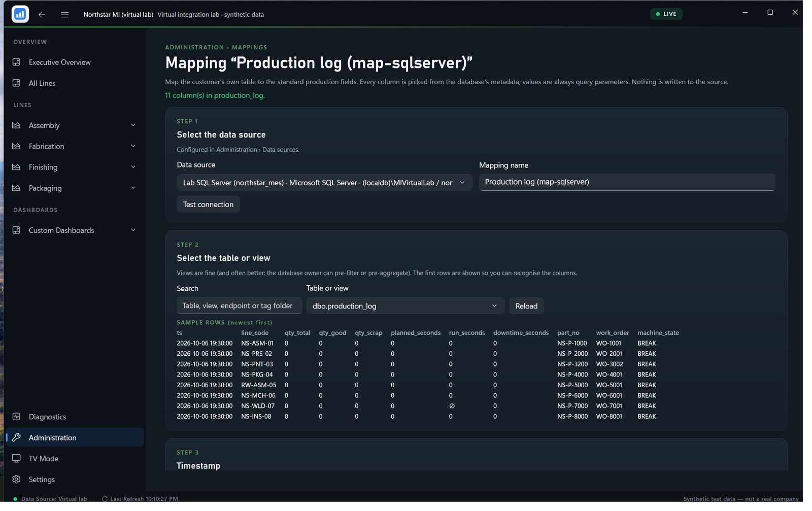
Task: Expand the Packaging line group chevron
Action: pos(133,188)
